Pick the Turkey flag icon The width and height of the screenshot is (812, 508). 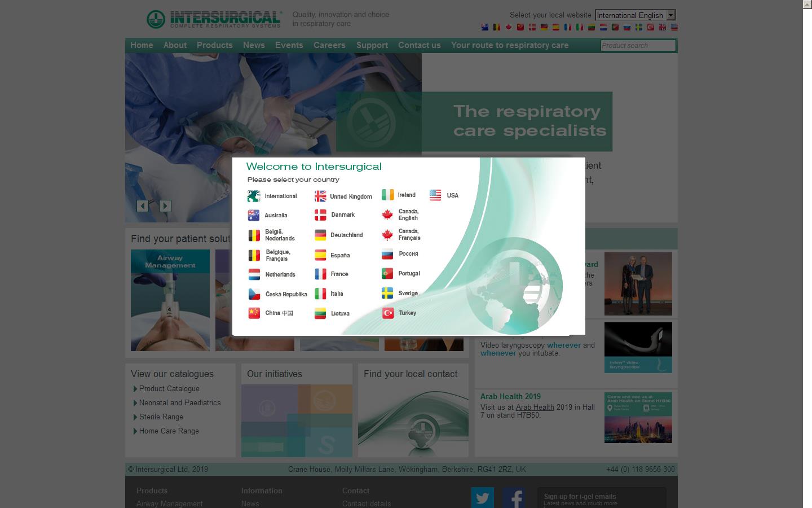coord(388,313)
